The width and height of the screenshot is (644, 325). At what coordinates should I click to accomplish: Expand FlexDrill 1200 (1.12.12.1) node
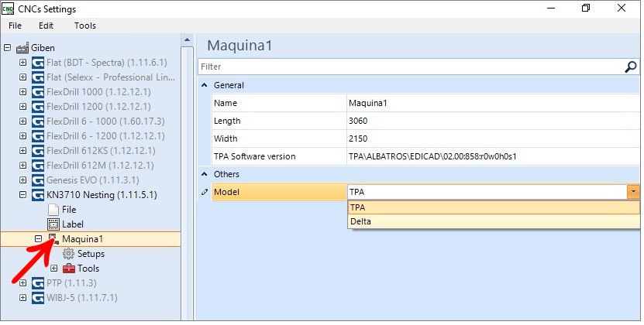click(23, 106)
